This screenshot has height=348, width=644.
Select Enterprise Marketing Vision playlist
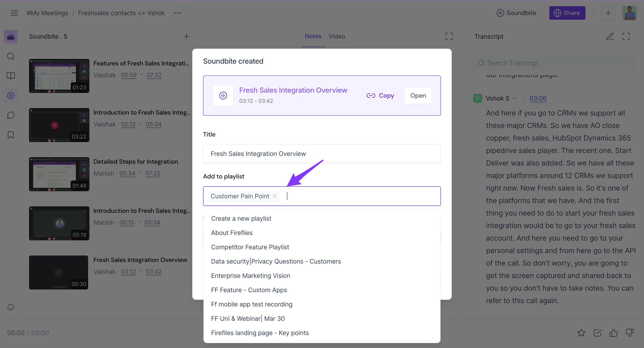tap(322, 276)
